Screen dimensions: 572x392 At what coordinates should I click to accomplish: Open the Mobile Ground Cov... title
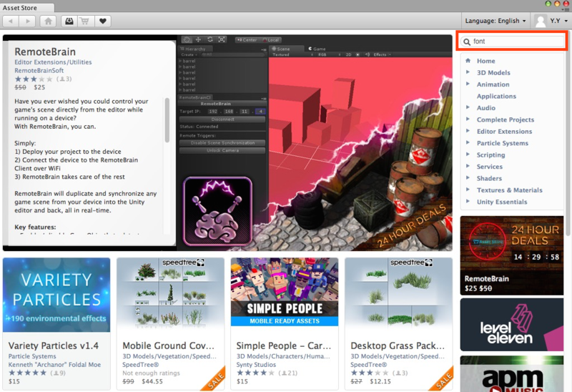(168, 346)
